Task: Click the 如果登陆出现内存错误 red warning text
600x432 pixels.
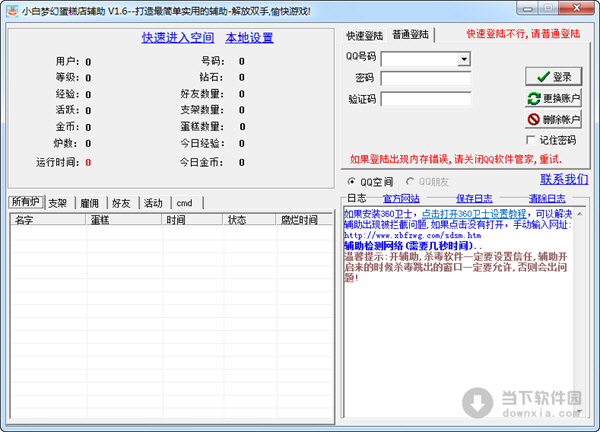Action: tap(456, 159)
